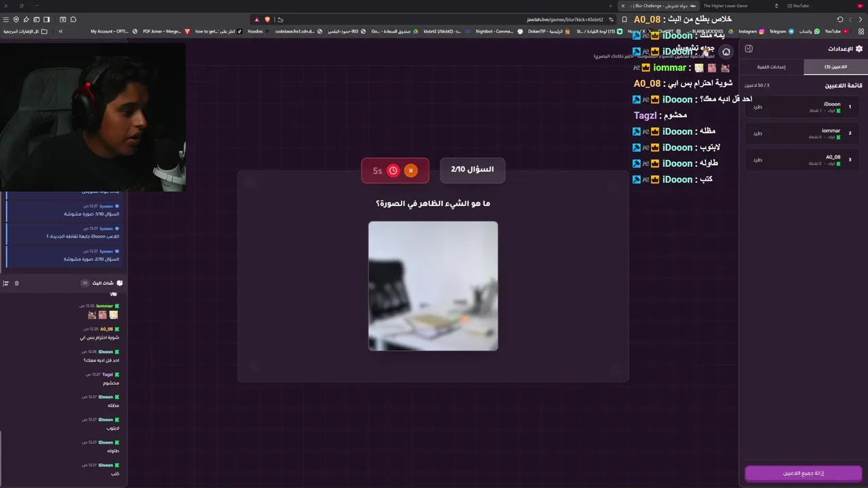The height and width of the screenshot is (488, 868).
Task: Switch to The Higher Lower Game tab
Action: 725,5
